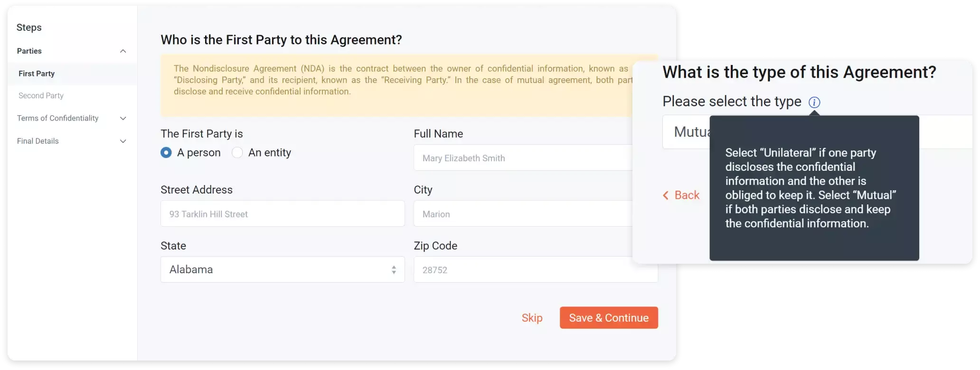Open the Terms of Confidentiality section label
This screenshot has height=370, width=980.
[x=58, y=119]
